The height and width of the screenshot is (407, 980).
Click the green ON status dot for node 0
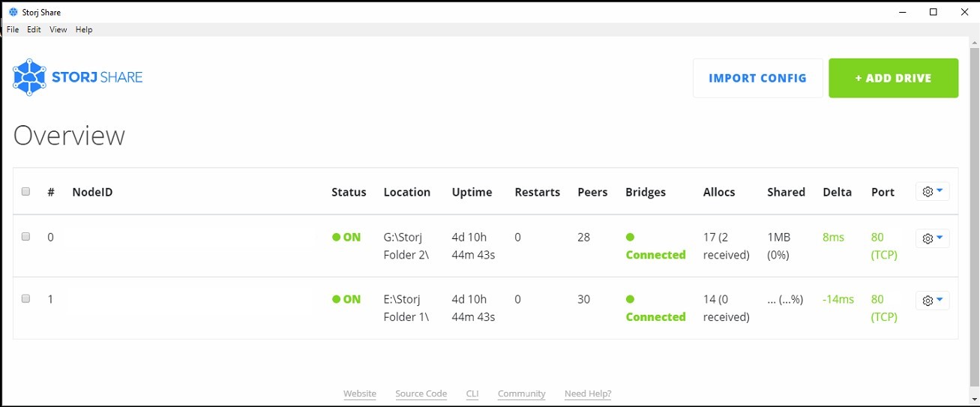[337, 237]
